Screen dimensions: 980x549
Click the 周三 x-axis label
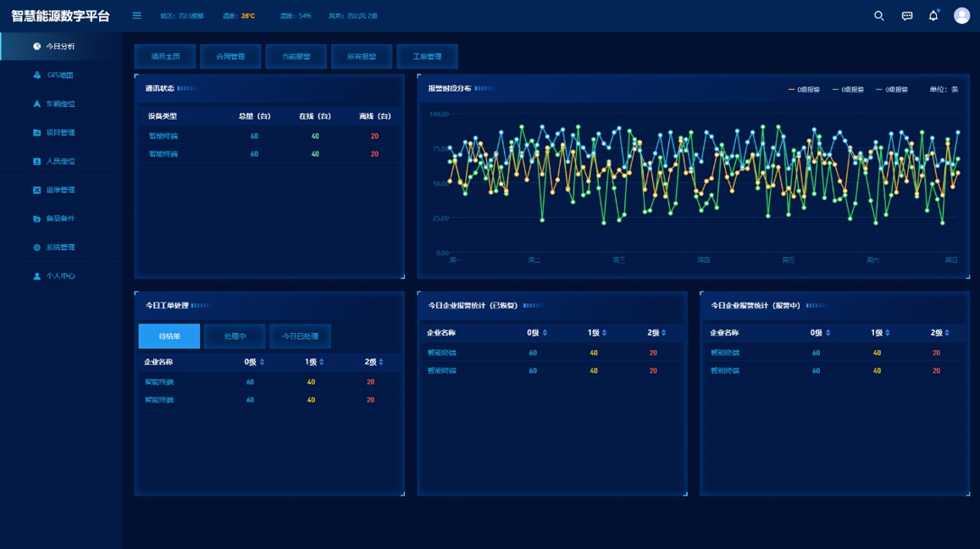click(x=619, y=260)
